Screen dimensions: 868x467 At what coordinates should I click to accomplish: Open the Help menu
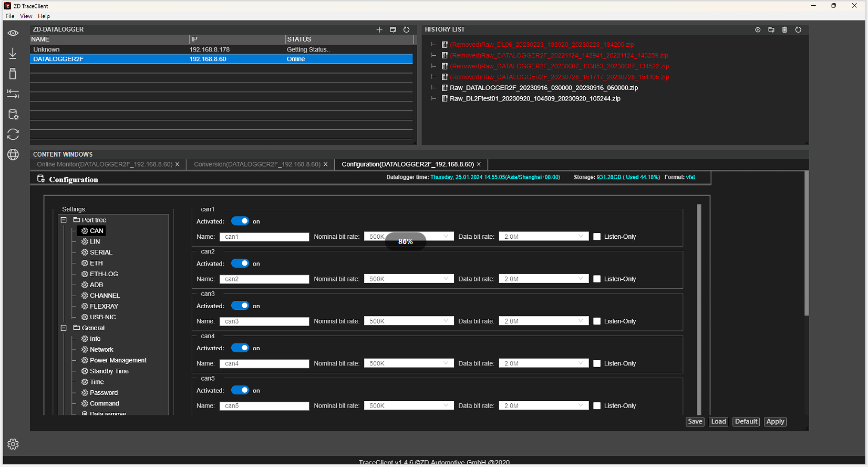[44, 16]
